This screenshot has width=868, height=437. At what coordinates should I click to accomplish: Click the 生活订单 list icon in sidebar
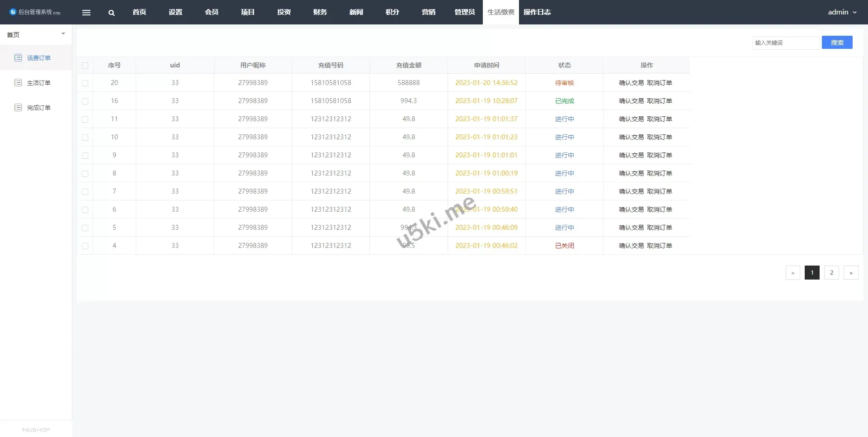(x=18, y=82)
